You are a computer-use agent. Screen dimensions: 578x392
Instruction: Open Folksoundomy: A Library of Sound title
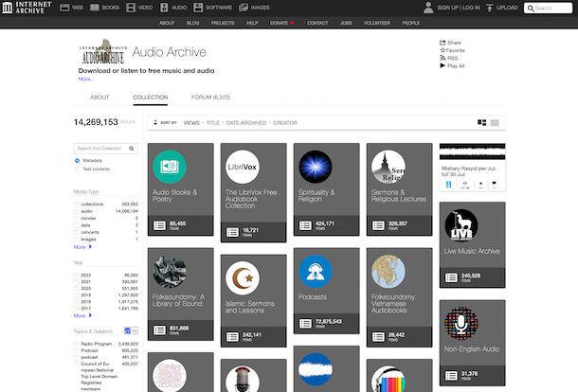pyautogui.click(x=178, y=300)
